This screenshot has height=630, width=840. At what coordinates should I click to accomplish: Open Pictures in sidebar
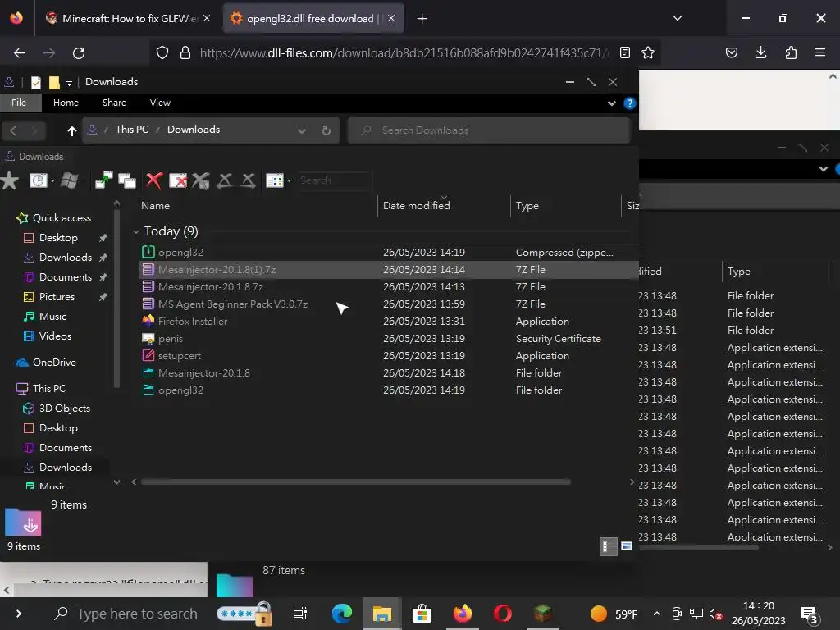point(57,297)
